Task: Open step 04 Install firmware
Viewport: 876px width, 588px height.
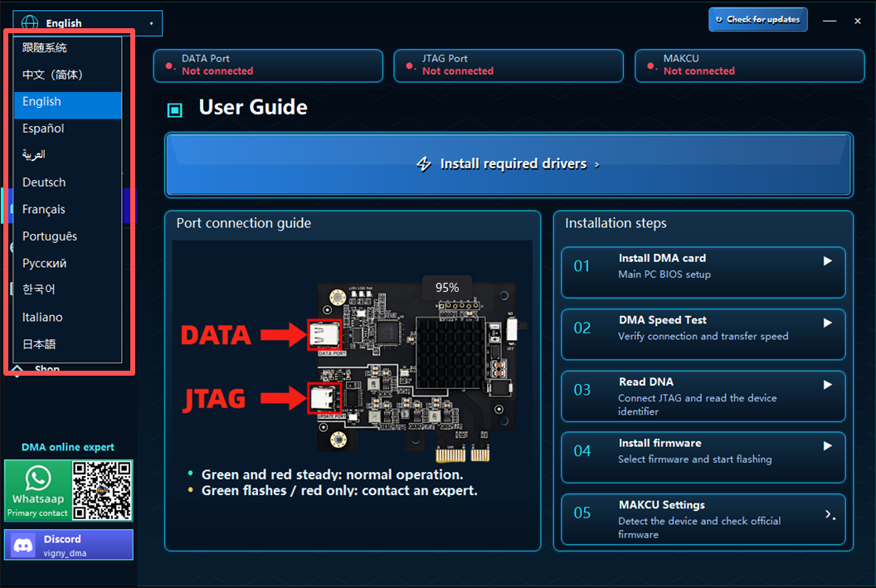Action: point(703,457)
